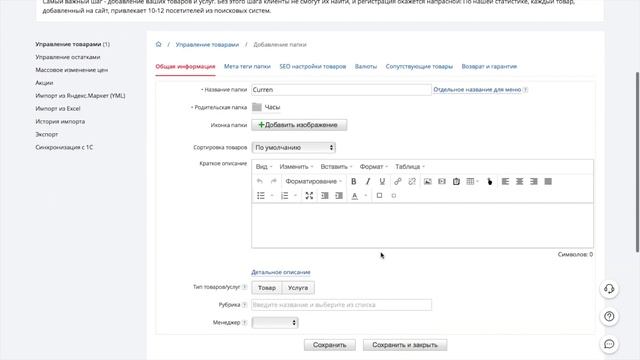Open the Изменить editor menu
This screenshot has width=640, height=360.
296,167
